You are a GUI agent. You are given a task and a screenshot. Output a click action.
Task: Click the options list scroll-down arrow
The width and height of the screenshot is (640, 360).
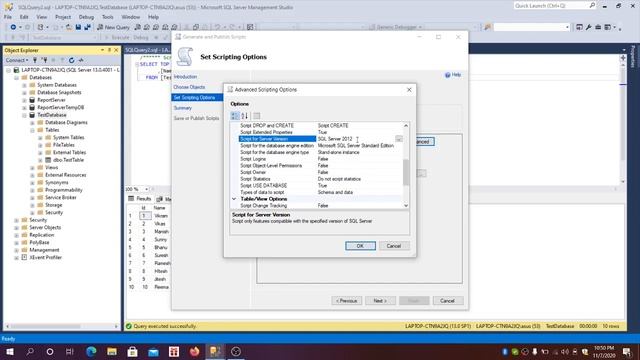[x=406, y=206]
